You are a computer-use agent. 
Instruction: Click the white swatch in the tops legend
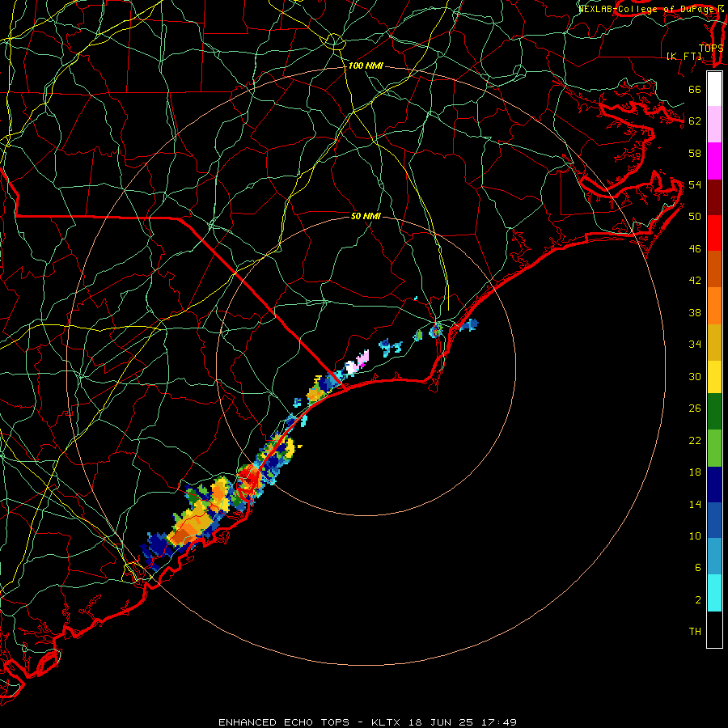714,89
